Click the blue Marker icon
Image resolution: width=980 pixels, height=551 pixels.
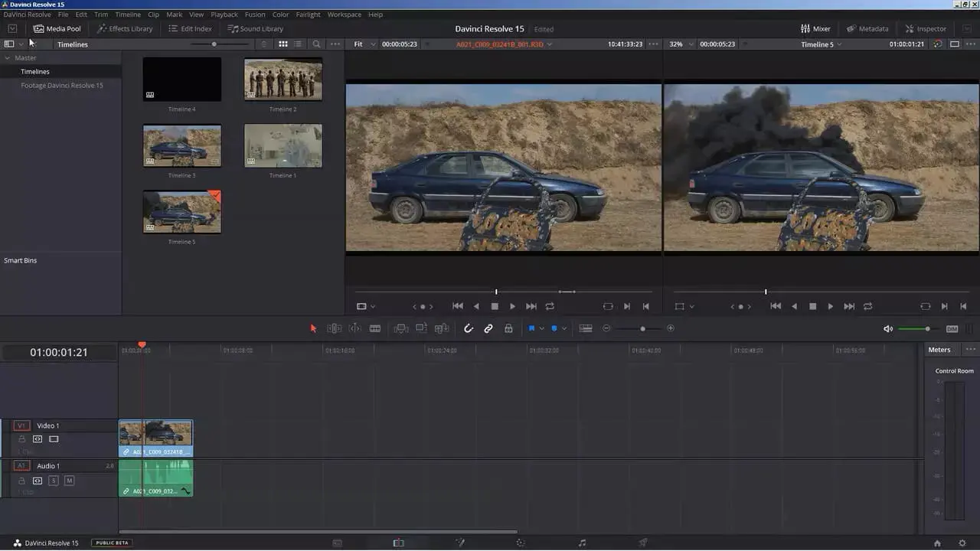(554, 328)
